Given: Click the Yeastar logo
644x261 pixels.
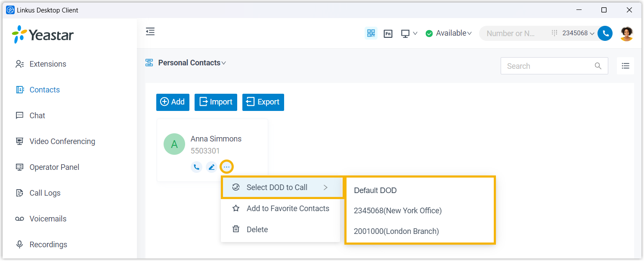Looking at the screenshot, I should [x=43, y=35].
